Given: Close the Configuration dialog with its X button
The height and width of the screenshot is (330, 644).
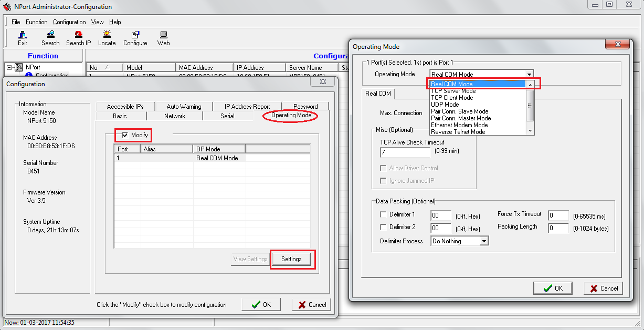Looking at the screenshot, I should (322, 82).
